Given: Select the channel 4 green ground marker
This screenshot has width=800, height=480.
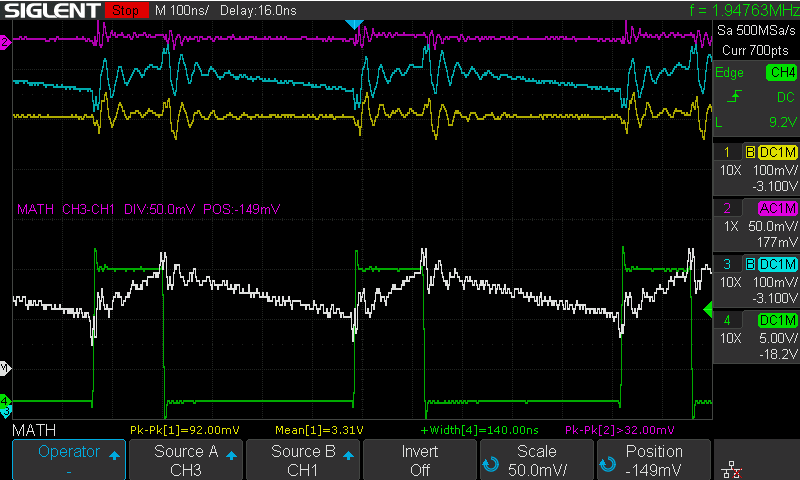Looking at the screenshot, I should (x=5, y=401).
